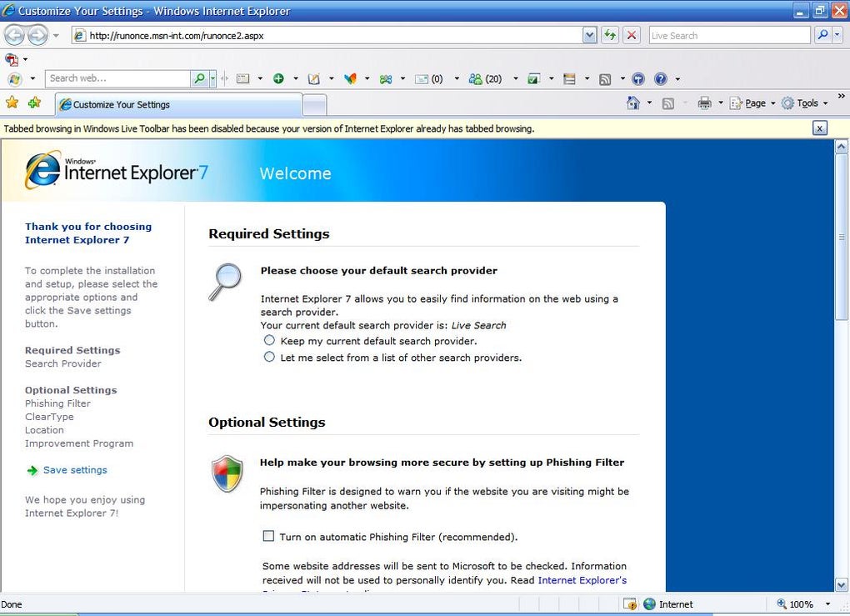Click the Save settings link
Image resolution: width=850 pixels, height=616 pixels.
(x=75, y=470)
